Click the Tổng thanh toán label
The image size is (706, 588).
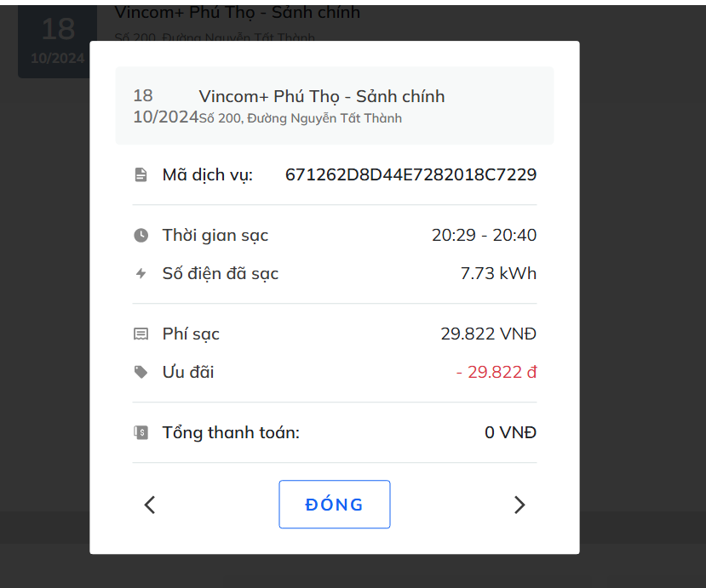(x=231, y=432)
